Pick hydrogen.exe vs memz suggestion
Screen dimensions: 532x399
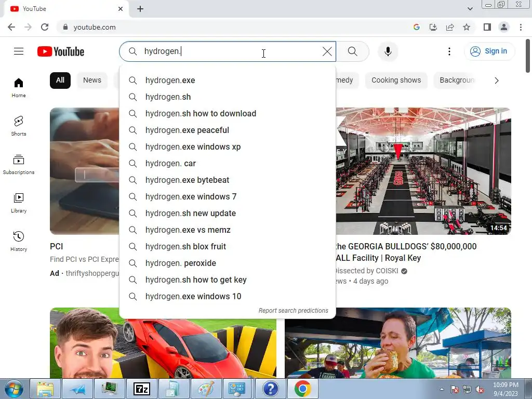pyautogui.click(x=228, y=230)
